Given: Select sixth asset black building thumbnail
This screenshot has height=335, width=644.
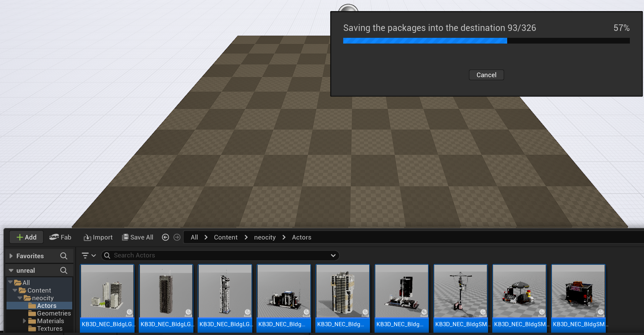Looking at the screenshot, I should [402, 298].
